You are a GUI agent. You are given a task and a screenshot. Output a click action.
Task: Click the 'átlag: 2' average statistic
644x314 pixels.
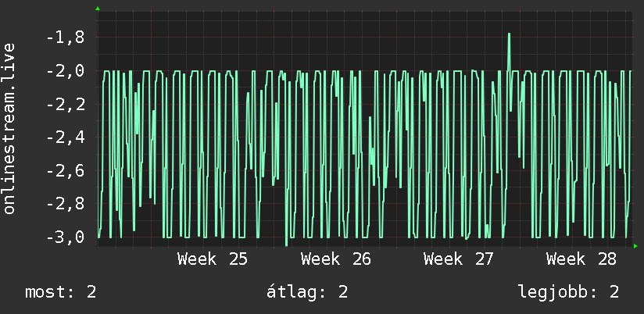coord(307,293)
